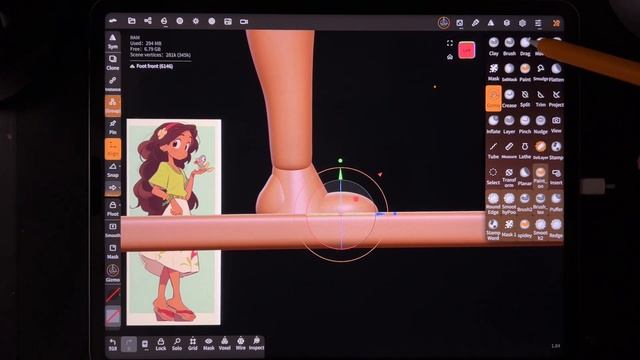The height and width of the screenshot is (360, 640).
Task: Select the Nudge tool
Action: pos(540,124)
